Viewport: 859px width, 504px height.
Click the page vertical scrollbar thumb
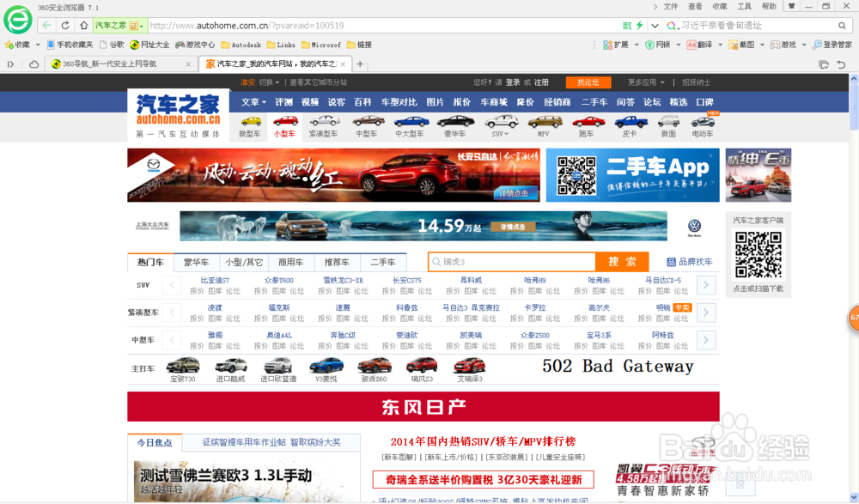pyautogui.click(x=854, y=106)
